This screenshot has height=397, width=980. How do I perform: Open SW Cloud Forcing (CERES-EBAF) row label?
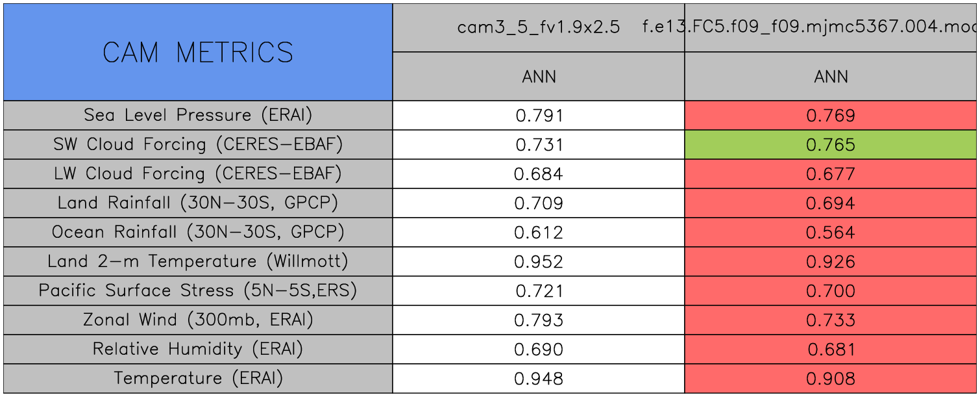pyautogui.click(x=198, y=145)
